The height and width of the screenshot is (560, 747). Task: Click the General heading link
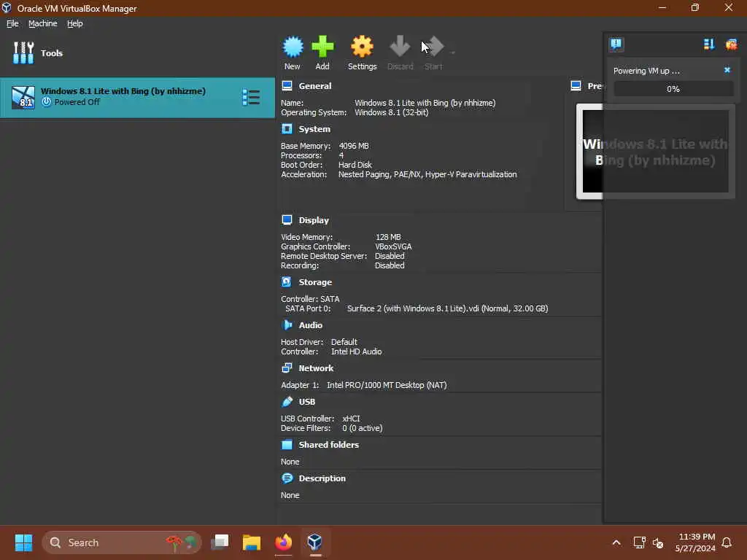click(x=315, y=86)
